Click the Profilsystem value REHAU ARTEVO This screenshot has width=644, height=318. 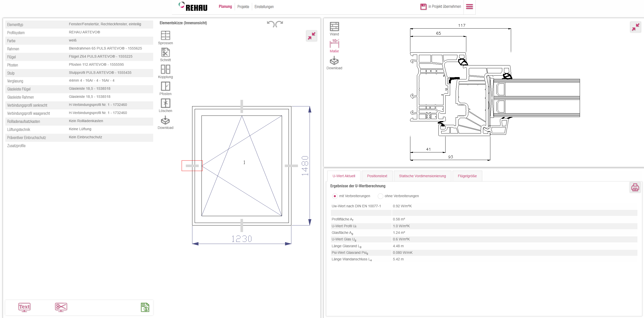(85, 32)
